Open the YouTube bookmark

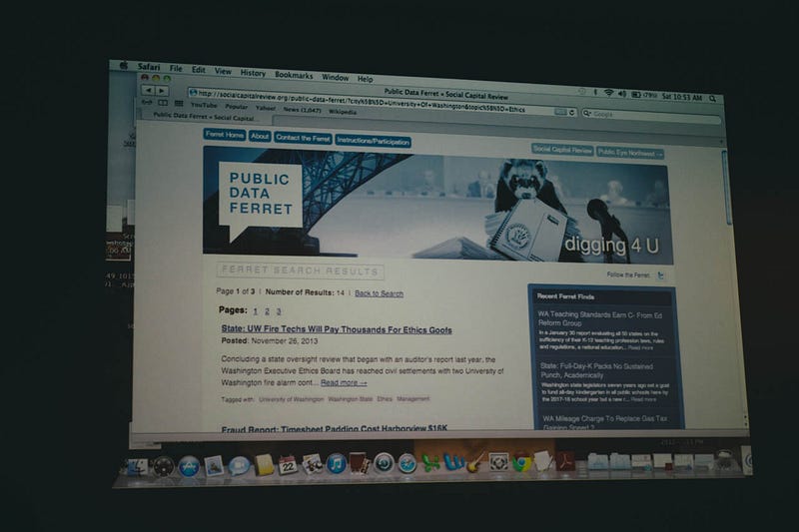point(204,105)
